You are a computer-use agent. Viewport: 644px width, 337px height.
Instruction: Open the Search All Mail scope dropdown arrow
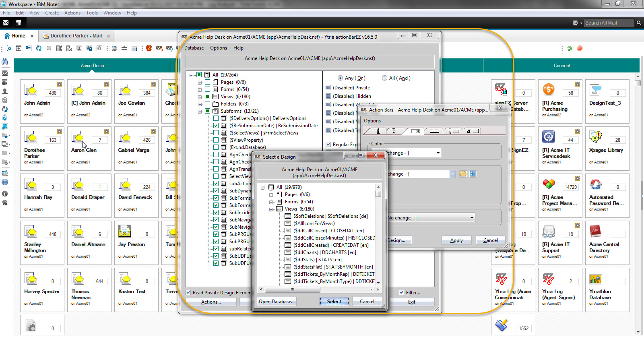click(x=581, y=23)
